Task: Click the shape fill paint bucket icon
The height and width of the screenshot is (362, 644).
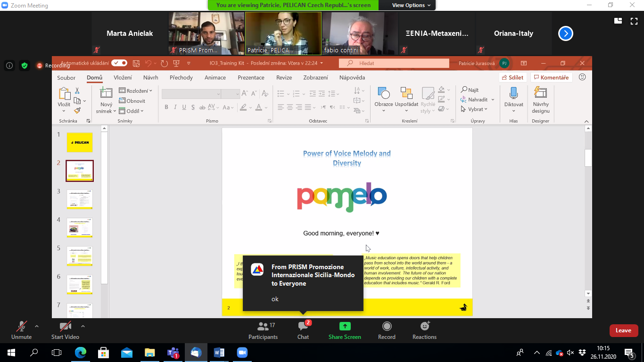Action: 441,90
